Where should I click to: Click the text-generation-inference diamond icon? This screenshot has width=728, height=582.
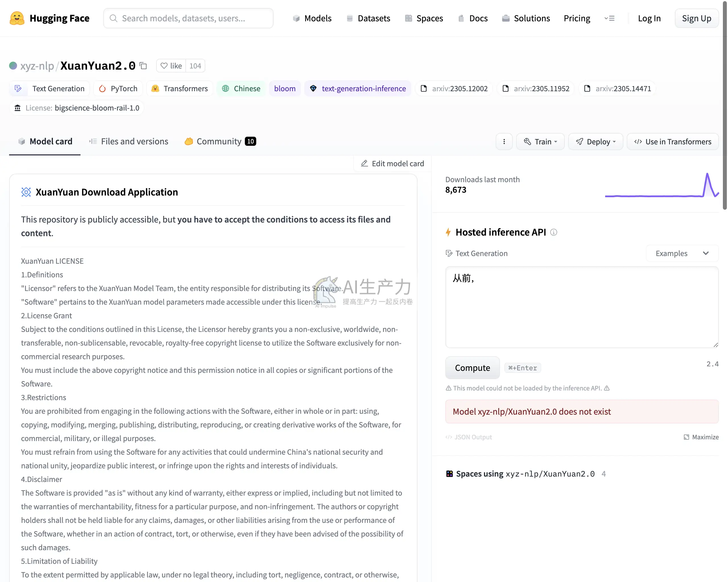(313, 89)
